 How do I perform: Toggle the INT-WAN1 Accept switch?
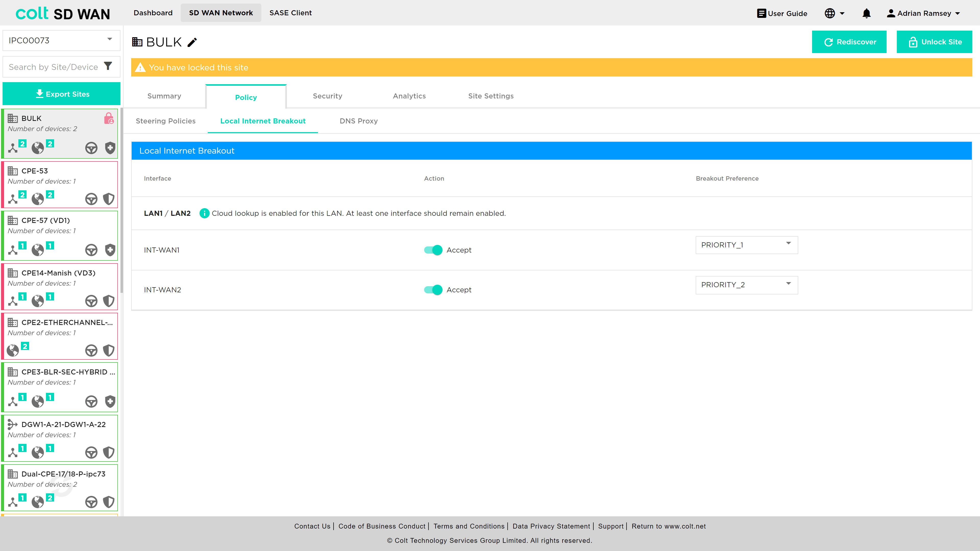(433, 250)
